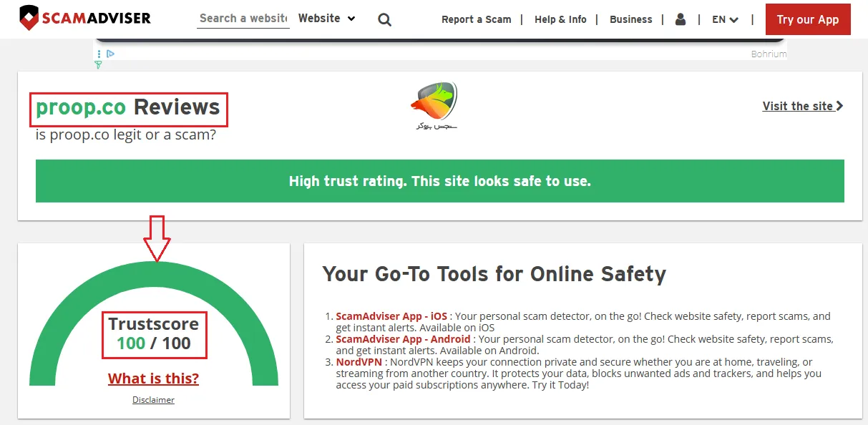Expand the Website search type dropdown
The image size is (868, 425).
326,19
